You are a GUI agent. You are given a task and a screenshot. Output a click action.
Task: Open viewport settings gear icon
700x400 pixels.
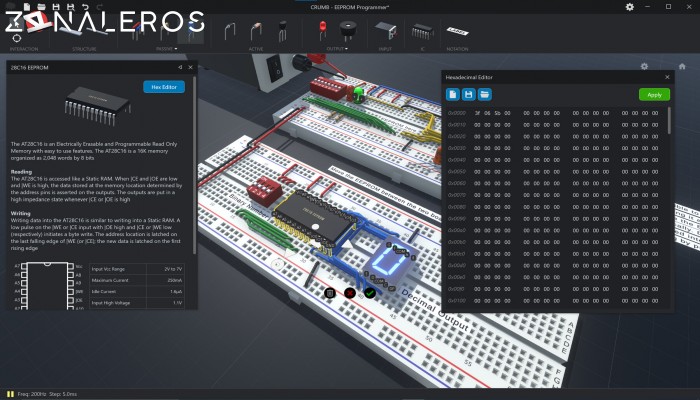pyautogui.click(x=644, y=66)
